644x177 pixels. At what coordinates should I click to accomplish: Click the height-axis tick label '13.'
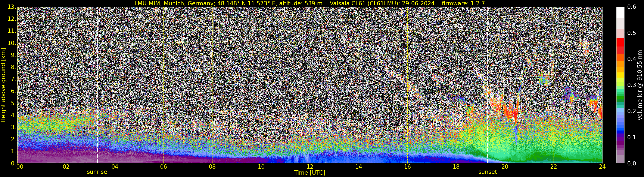pyautogui.click(x=12, y=7)
